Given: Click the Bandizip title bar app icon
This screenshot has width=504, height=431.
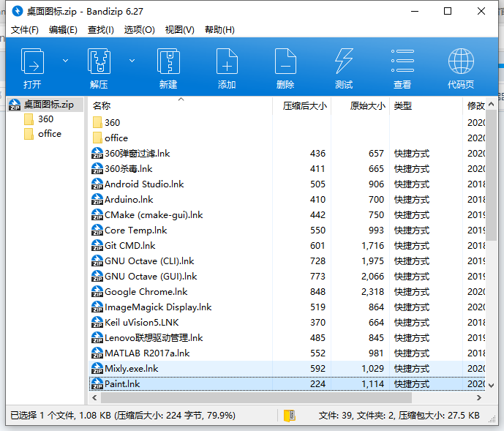Looking at the screenshot, I should tap(18, 11).
